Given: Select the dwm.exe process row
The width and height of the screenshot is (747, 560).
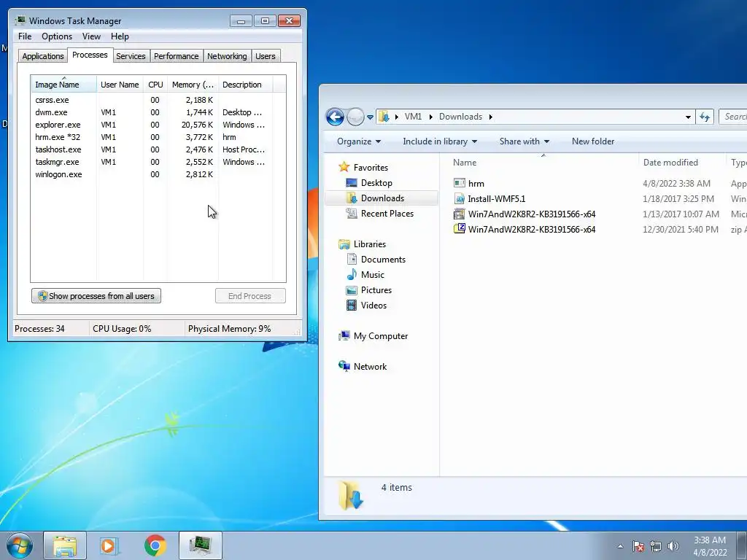Looking at the screenshot, I should [152, 112].
